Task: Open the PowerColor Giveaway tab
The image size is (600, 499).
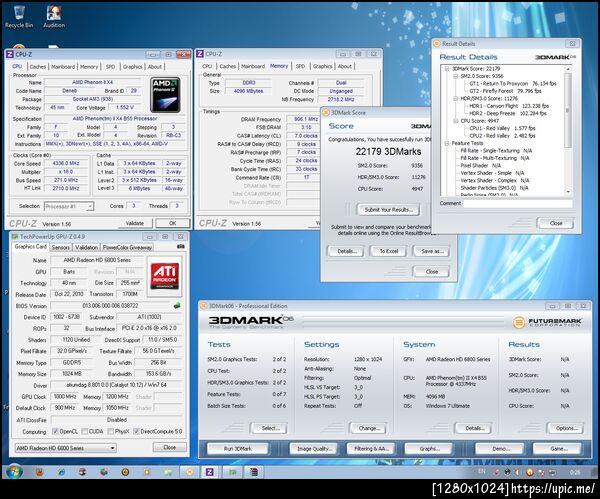Action: pyautogui.click(x=127, y=247)
